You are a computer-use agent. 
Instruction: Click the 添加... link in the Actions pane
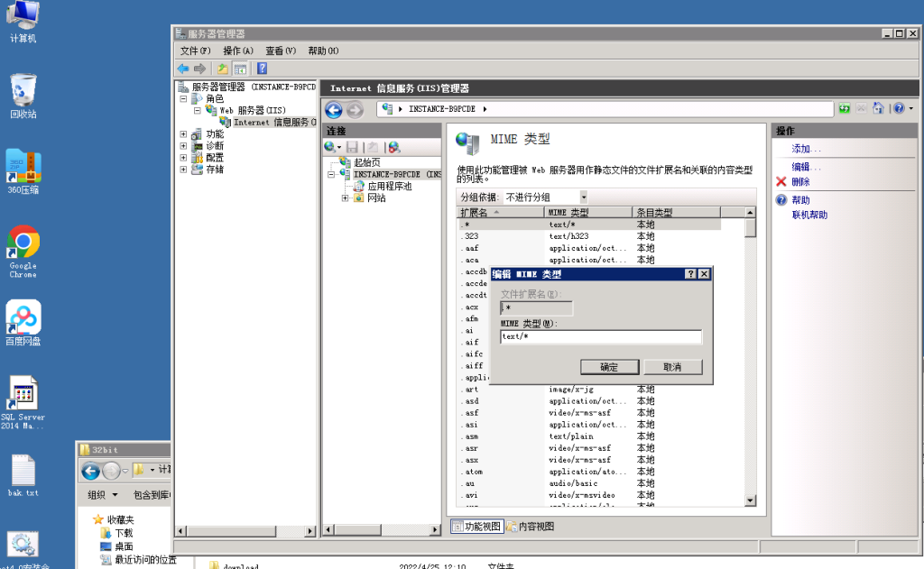pos(806,149)
